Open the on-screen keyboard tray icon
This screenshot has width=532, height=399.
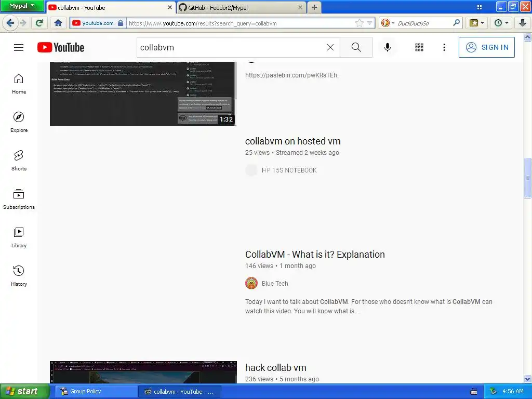pyautogui.click(x=474, y=392)
